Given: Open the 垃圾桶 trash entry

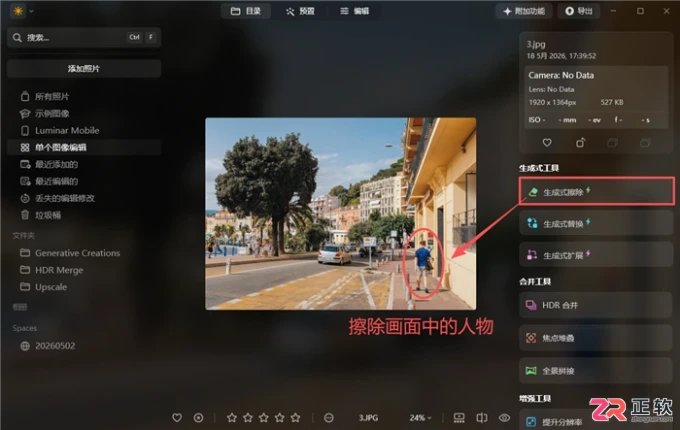Looking at the screenshot, I should [x=84, y=215].
